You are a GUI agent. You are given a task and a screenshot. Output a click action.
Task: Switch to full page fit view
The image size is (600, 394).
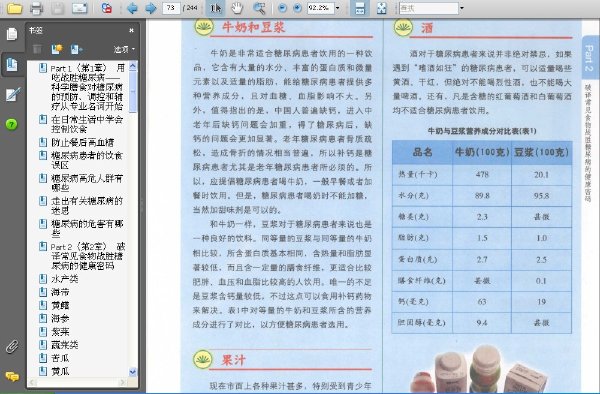tap(382, 8)
